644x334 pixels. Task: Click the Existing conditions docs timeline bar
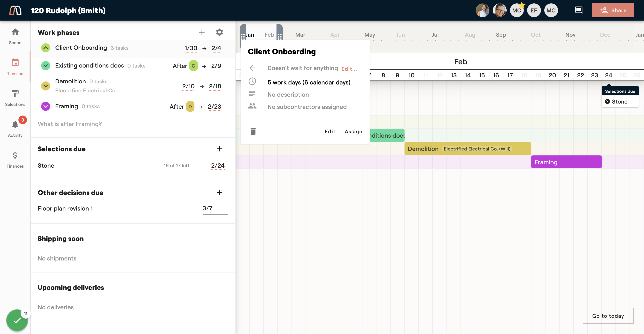tap(387, 135)
